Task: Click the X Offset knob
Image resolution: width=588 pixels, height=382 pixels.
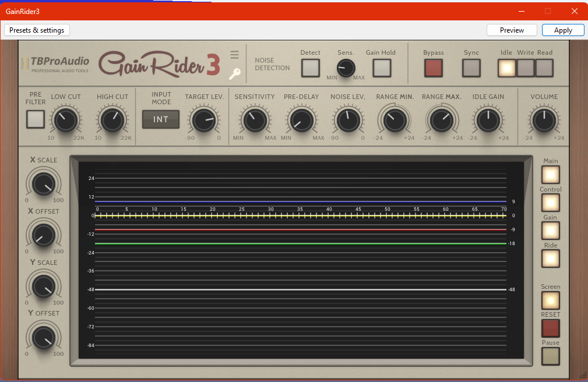Action: pos(44,235)
